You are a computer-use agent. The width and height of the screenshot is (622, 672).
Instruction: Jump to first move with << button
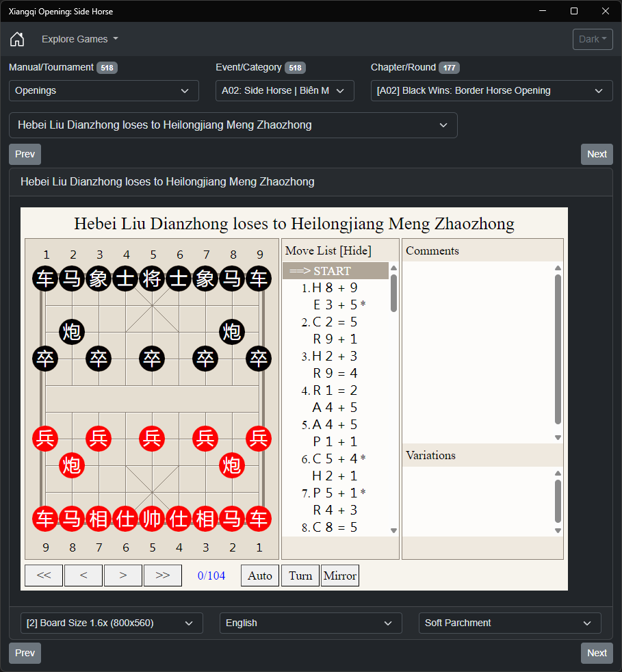(44, 575)
